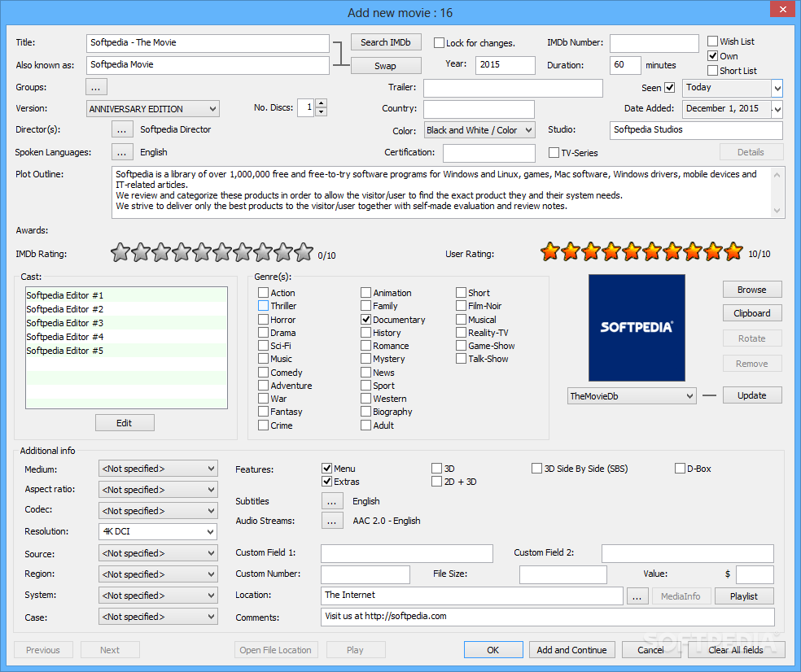Paste cover from Clipboard button
Image resolution: width=801 pixels, height=672 pixels.
[x=752, y=313]
